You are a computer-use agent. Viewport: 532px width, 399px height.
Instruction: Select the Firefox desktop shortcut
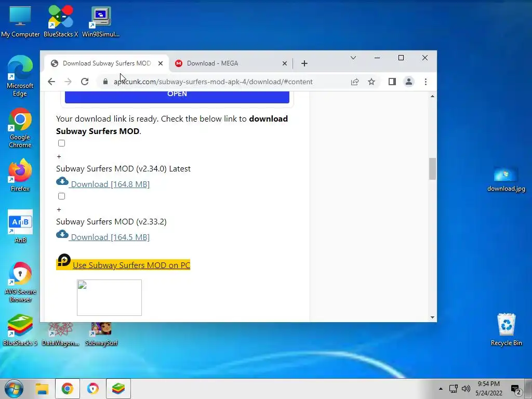20,176
